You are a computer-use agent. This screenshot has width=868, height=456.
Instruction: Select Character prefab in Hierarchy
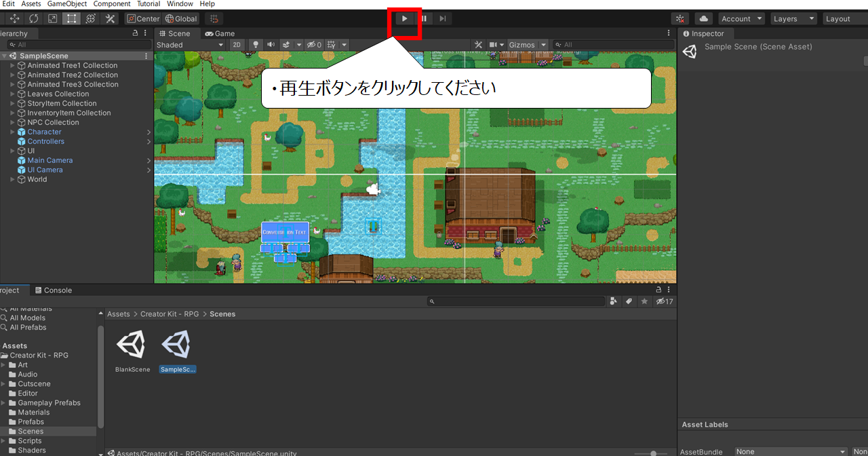tap(44, 132)
